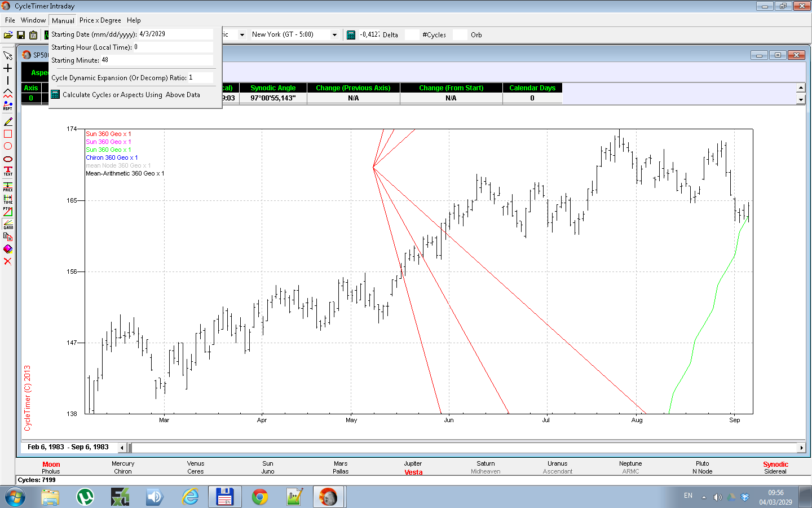Select the ASPT aspect tool
Screen dimensions: 812x508
pyautogui.click(x=8, y=106)
